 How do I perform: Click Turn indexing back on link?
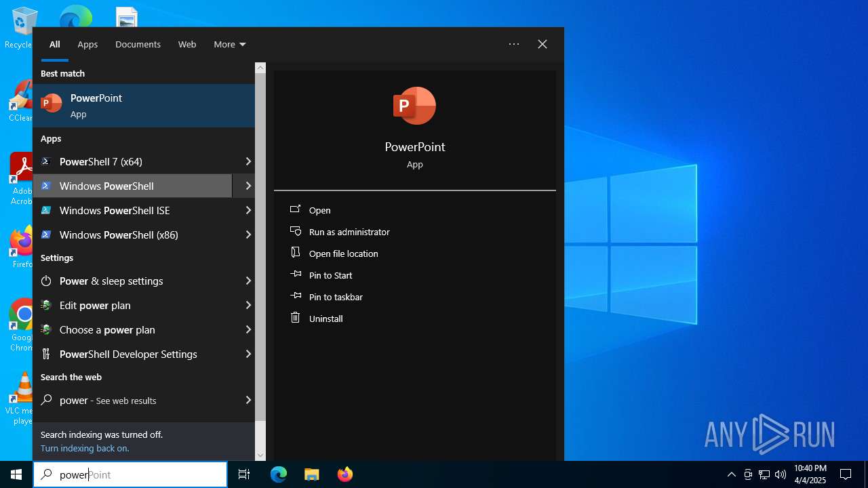click(x=85, y=448)
